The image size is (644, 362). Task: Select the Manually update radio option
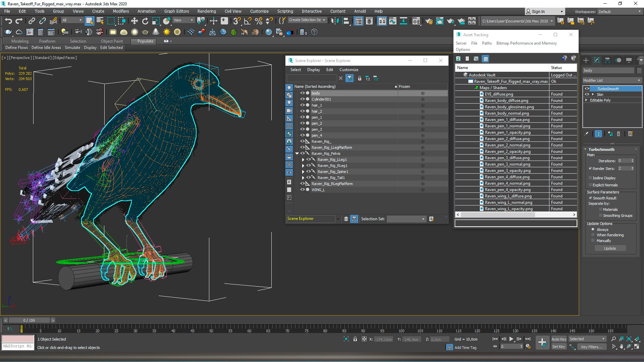(593, 241)
